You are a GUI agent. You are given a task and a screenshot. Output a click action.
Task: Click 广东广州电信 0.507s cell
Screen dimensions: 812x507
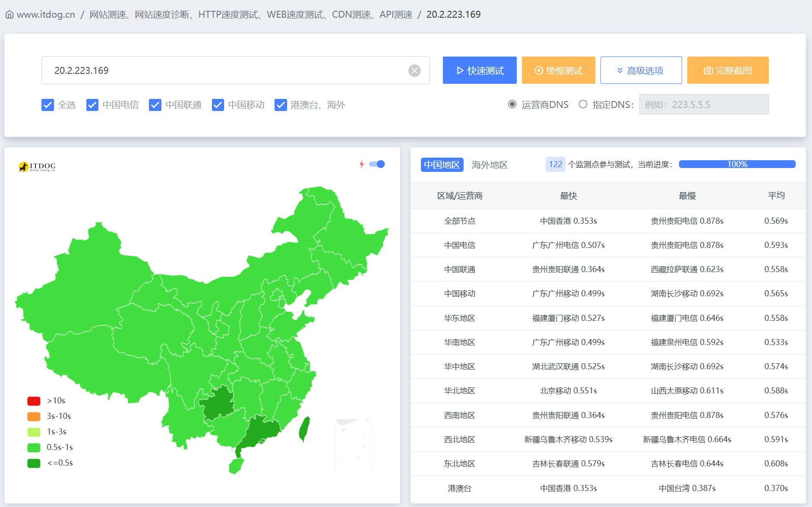click(x=569, y=245)
